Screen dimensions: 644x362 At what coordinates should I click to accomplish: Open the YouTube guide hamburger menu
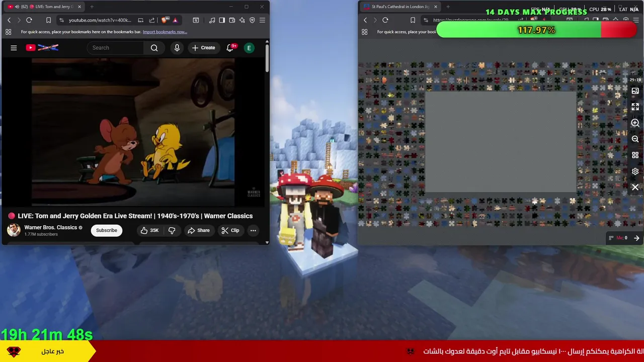click(14, 48)
